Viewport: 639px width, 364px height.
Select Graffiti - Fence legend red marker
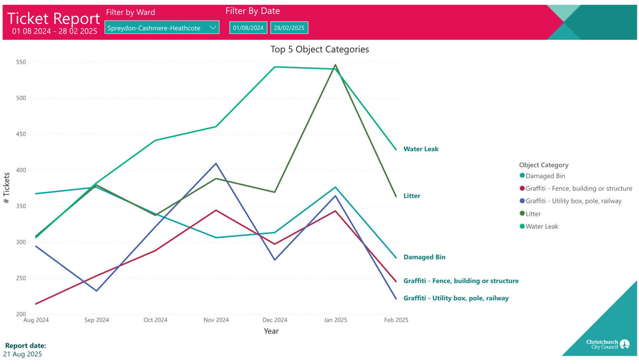(522, 188)
